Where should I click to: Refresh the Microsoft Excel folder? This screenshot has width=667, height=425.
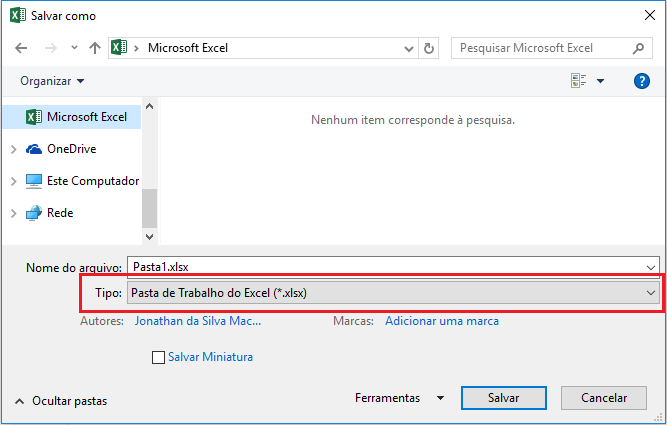[x=429, y=48]
